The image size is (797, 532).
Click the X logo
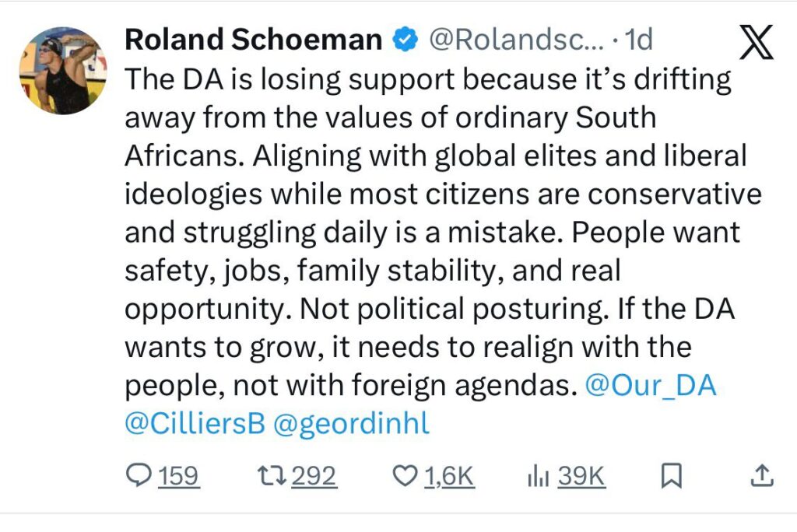pos(756,41)
